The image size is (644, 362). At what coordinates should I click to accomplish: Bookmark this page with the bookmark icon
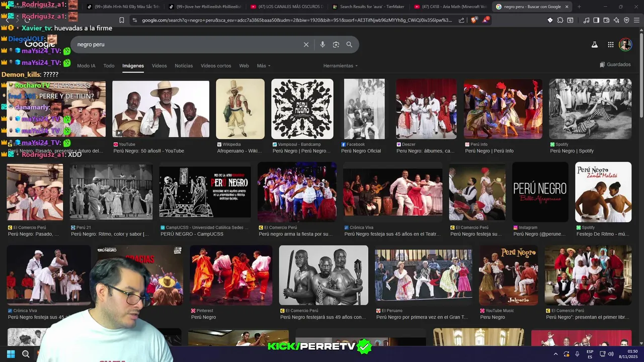121,20
